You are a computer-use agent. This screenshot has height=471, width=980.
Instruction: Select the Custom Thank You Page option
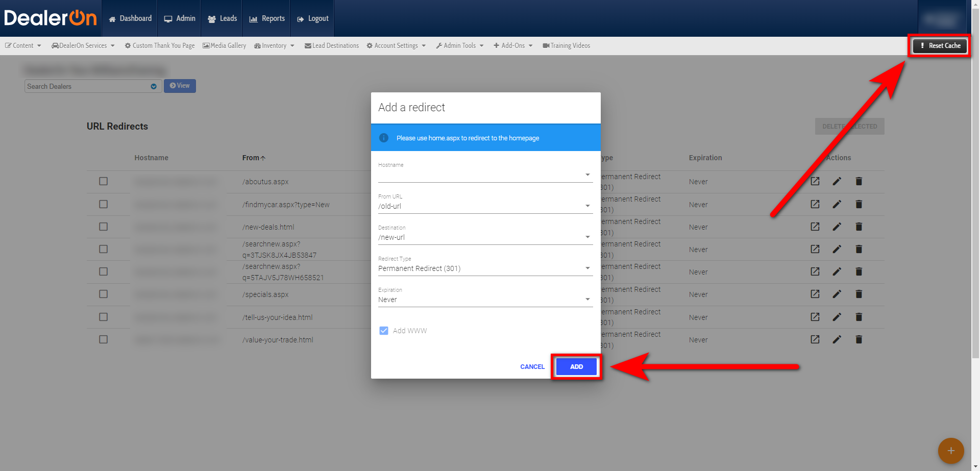[x=159, y=45]
